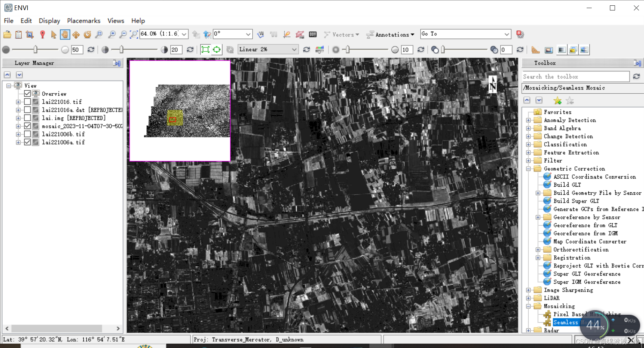The height and width of the screenshot is (348, 644).
Task: Select the Fly four-arrow tool
Action: point(76,34)
